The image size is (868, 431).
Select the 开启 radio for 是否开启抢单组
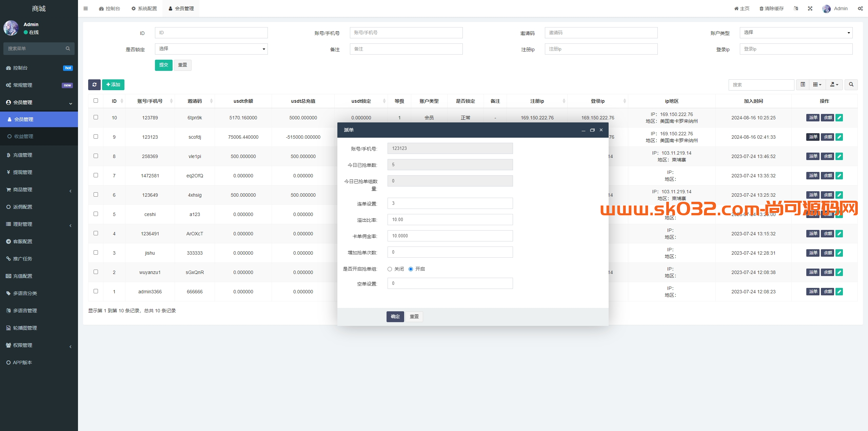click(x=411, y=269)
